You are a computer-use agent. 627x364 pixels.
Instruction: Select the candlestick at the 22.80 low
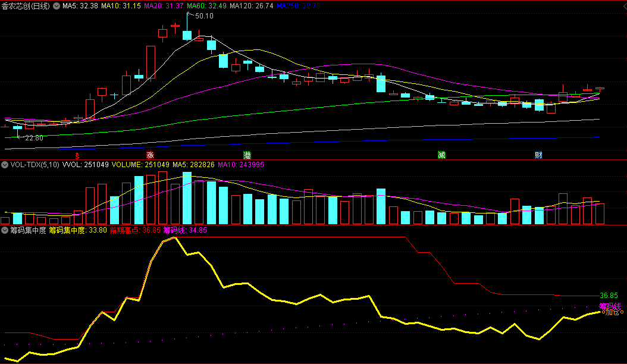(17, 131)
